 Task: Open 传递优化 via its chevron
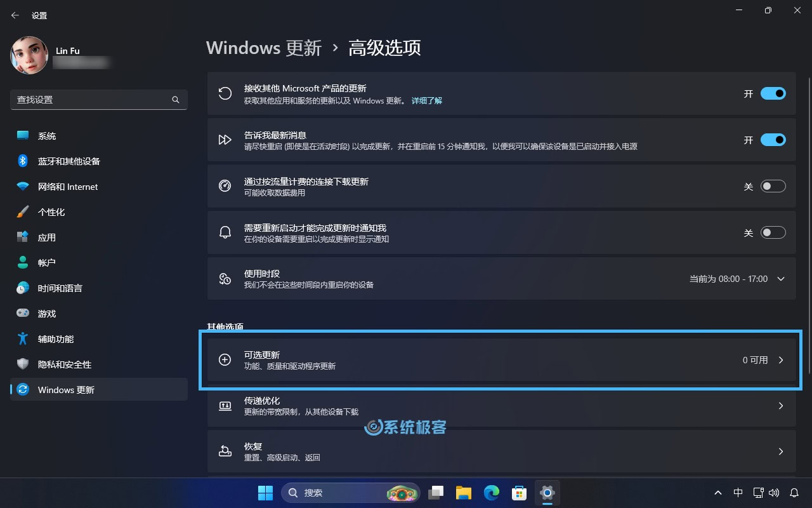click(781, 406)
